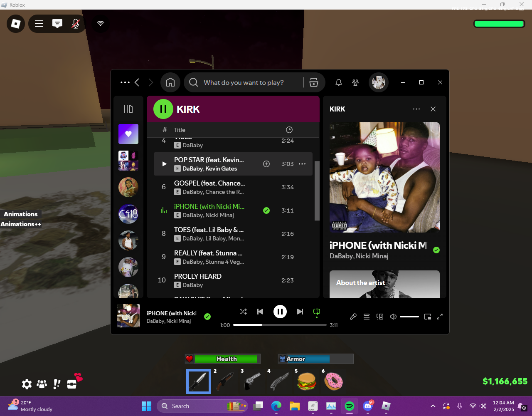Expand Your Library sidebar
The width and height of the screenshot is (532, 416).
[x=128, y=109]
